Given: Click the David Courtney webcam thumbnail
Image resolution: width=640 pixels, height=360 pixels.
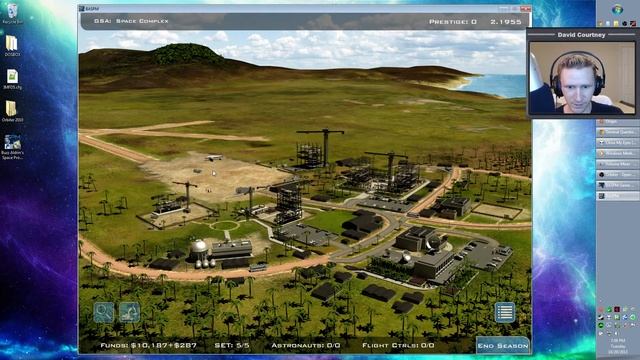Looking at the screenshot, I should pos(582,77).
